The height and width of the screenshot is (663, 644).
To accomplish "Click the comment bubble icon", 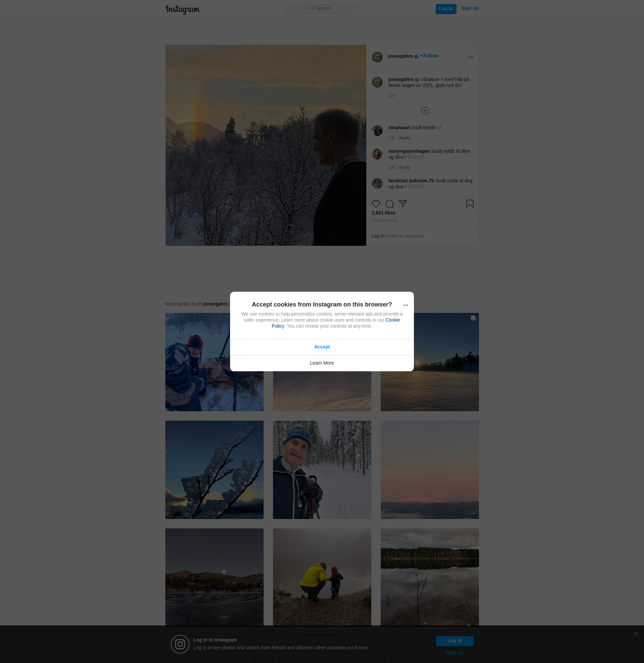I will click(389, 204).
